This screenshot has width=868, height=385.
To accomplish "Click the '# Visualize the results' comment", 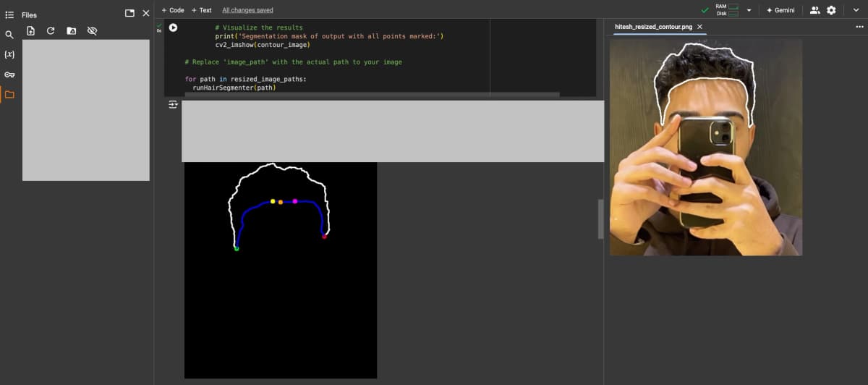I will coord(259,27).
